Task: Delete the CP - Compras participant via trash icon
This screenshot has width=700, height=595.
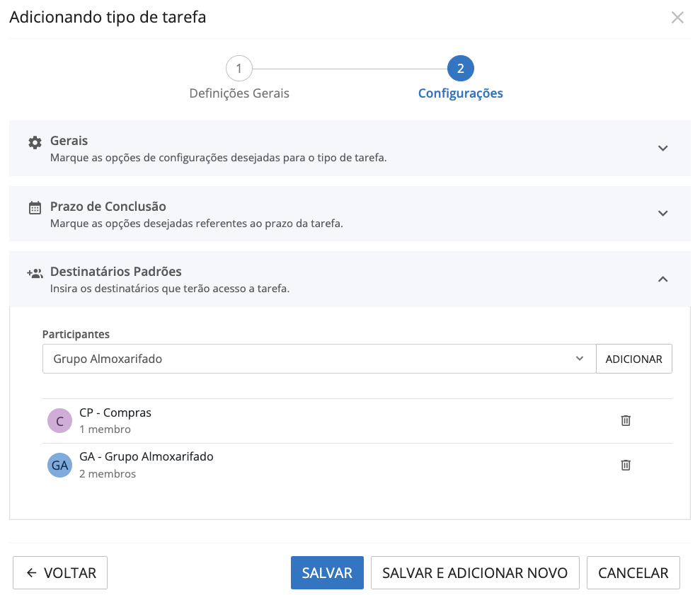Action: point(626,420)
